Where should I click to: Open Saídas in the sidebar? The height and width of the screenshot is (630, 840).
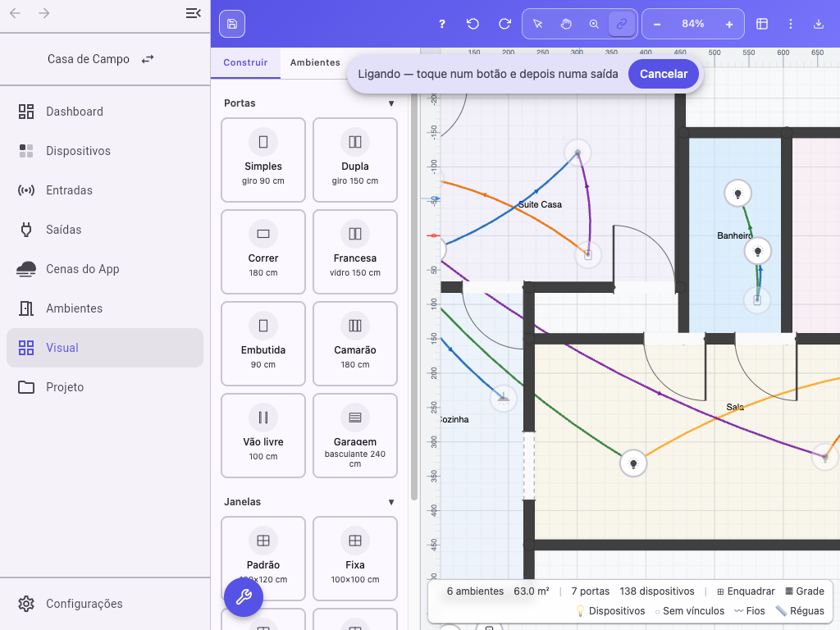tap(105, 230)
